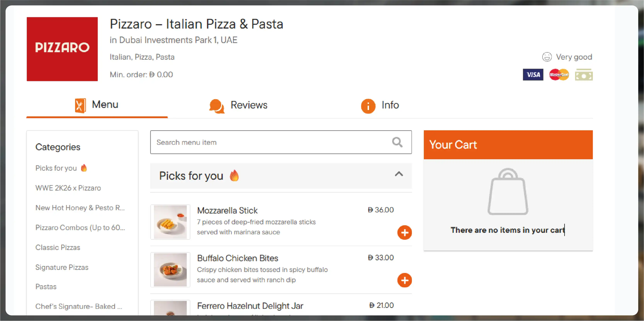
Task: Select WWE 2K26 x Pizzaro category
Action: coord(68,188)
